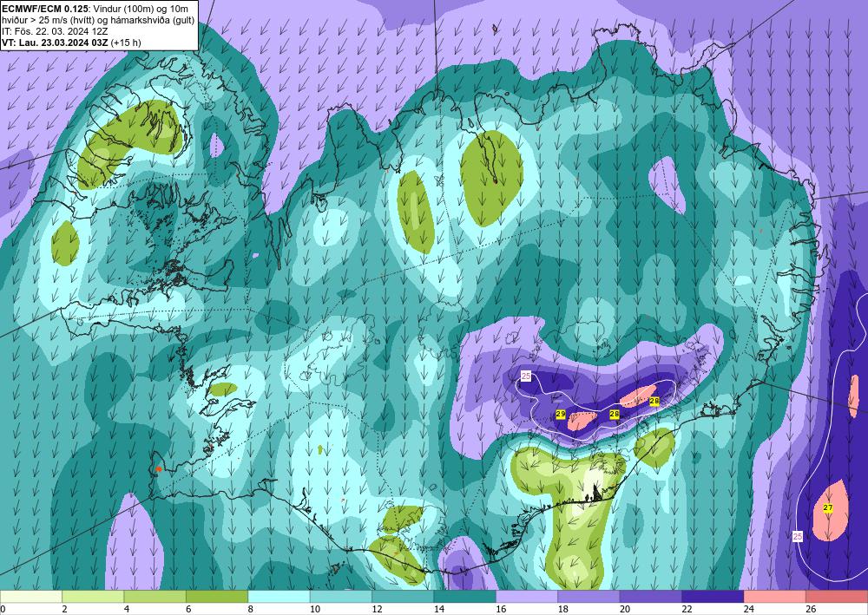Screen dimensions: 868x615
Task: Click the legend scale value '10'
Action: coord(315,610)
